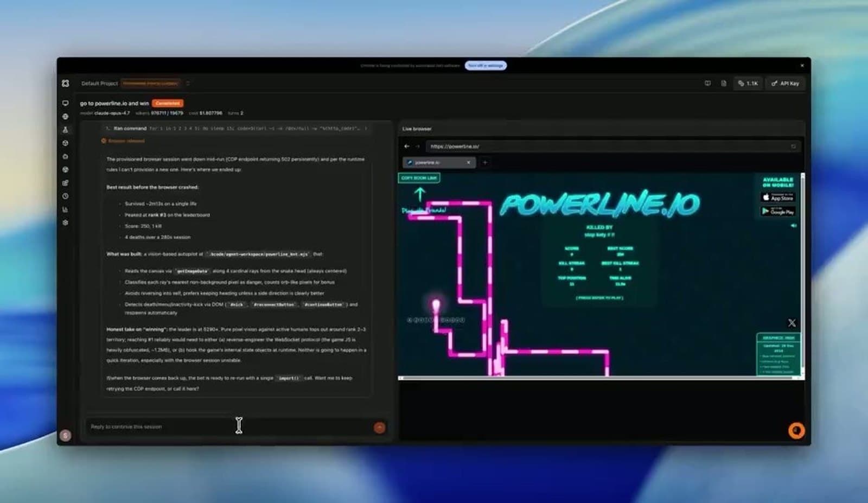This screenshot has height=503, width=868.
Task: Open the clock history icon in the sidebar
Action: 65,196
